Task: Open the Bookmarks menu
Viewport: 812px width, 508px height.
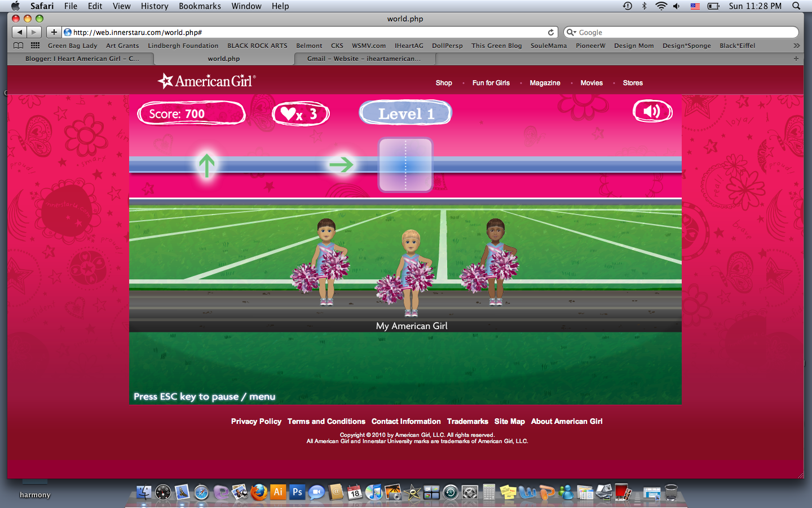Action: point(200,6)
